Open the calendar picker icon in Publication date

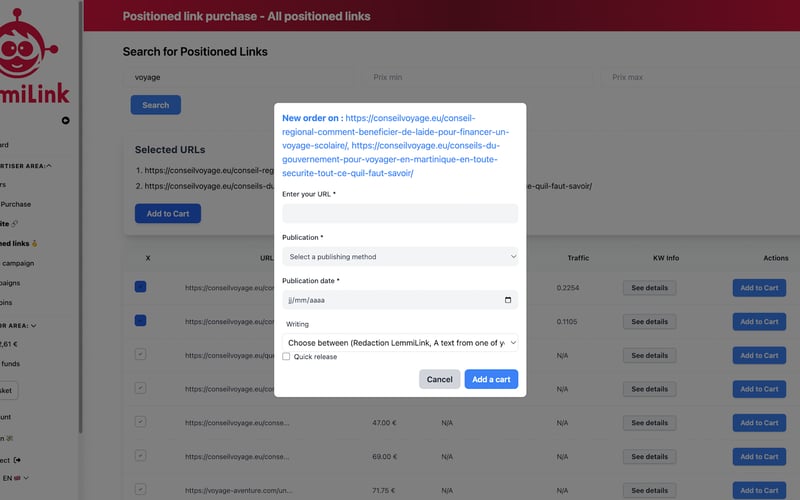508,300
